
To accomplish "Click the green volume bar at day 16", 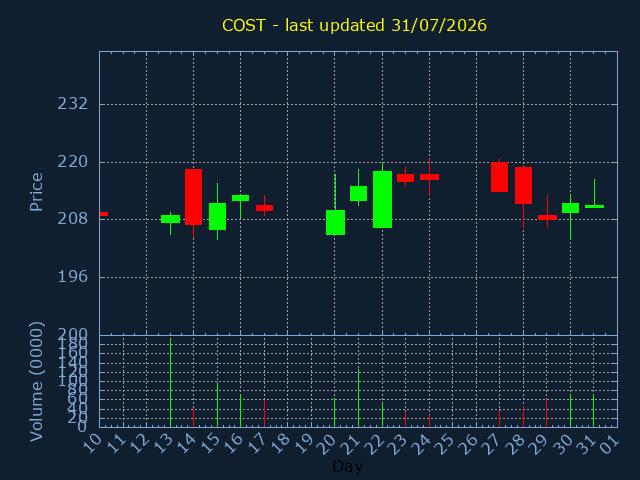I will (240, 411).
